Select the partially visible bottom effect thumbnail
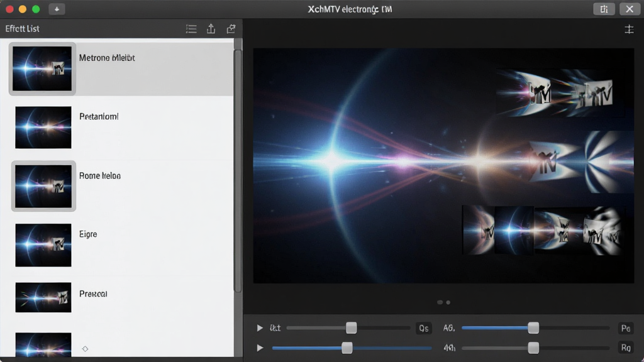Viewport: 644px width, 362px height. coord(43,345)
